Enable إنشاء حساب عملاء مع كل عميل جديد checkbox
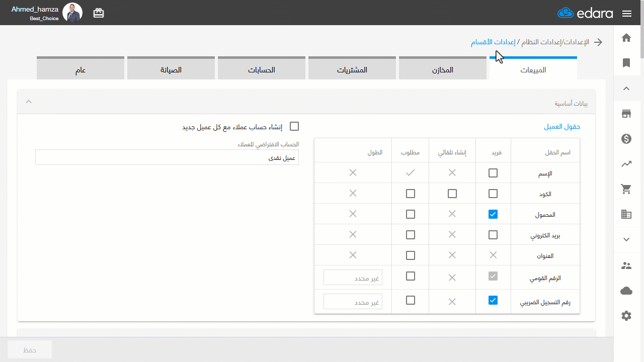 coord(294,126)
